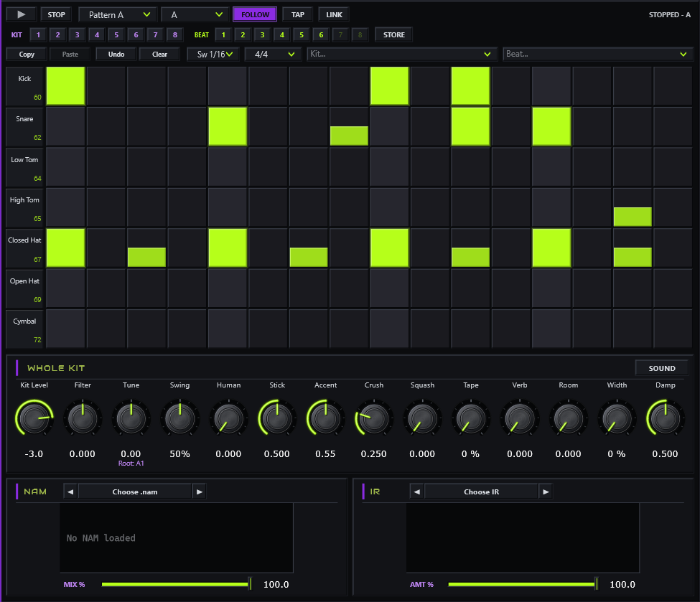This screenshot has width=700, height=602.
Task: Open the A variation dropdown
Action: point(195,14)
